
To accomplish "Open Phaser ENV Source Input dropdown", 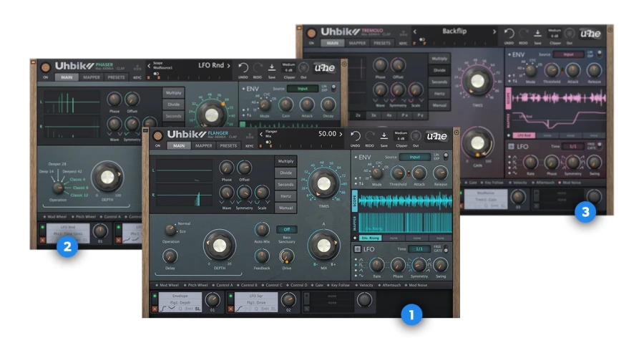I will click(303, 89).
